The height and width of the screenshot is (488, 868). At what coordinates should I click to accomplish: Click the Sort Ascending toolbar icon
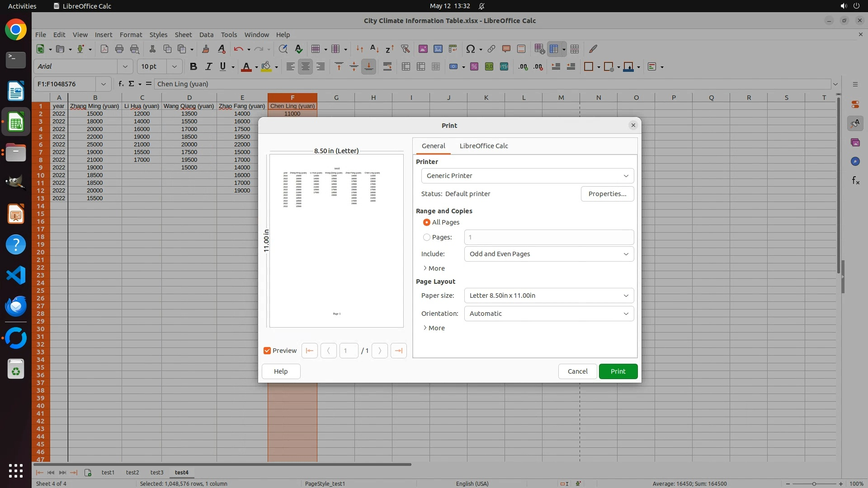coord(374,49)
